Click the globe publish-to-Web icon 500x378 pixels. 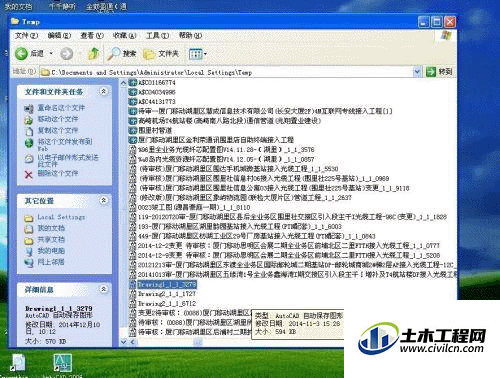(29, 143)
